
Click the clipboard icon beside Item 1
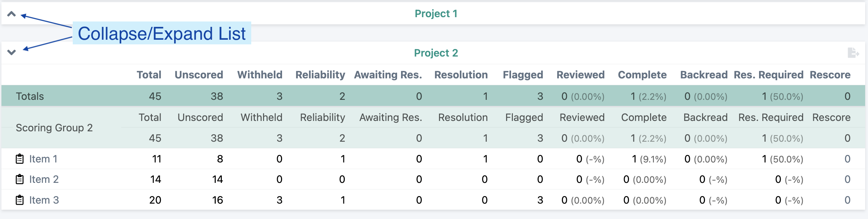click(x=20, y=159)
